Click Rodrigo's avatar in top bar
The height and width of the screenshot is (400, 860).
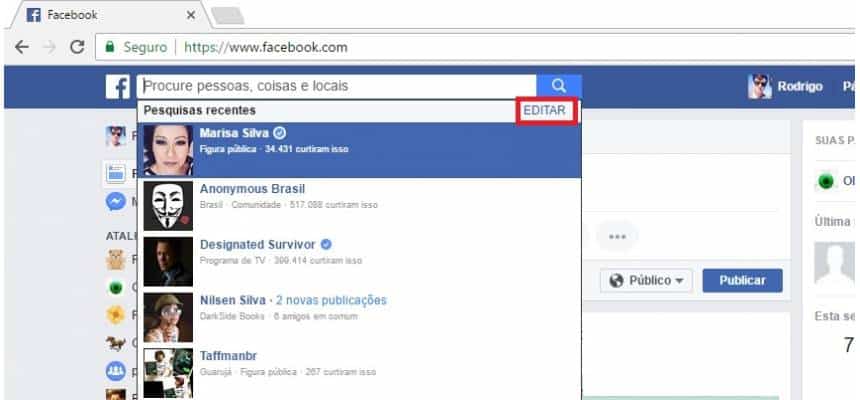[759, 86]
